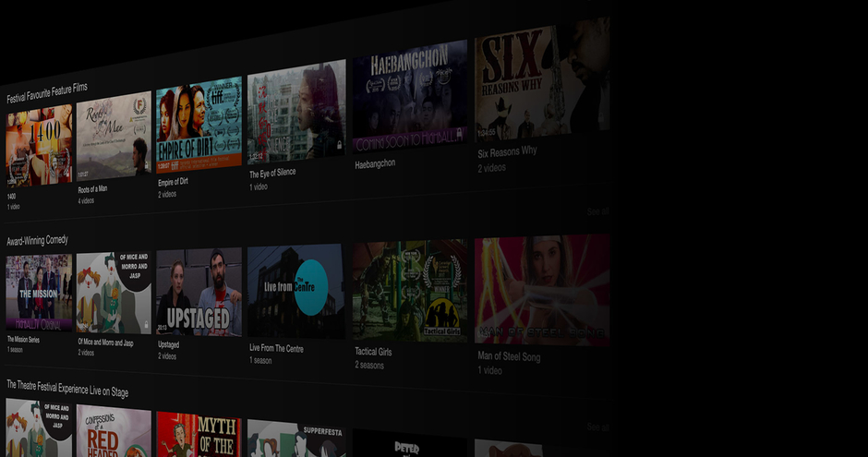Click '1 video' under 1400
Screen dimensions: 868x457
tap(13, 207)
